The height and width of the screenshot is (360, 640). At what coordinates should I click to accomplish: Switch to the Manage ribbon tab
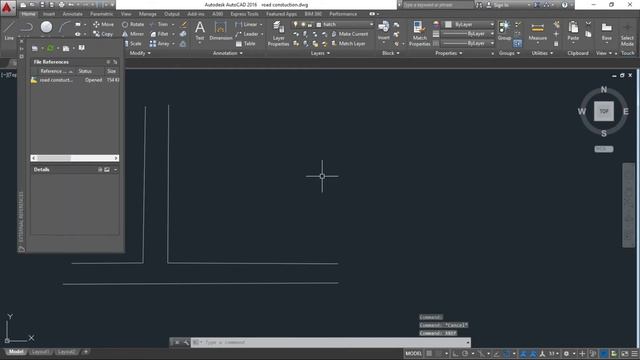(x=147, y=14)
